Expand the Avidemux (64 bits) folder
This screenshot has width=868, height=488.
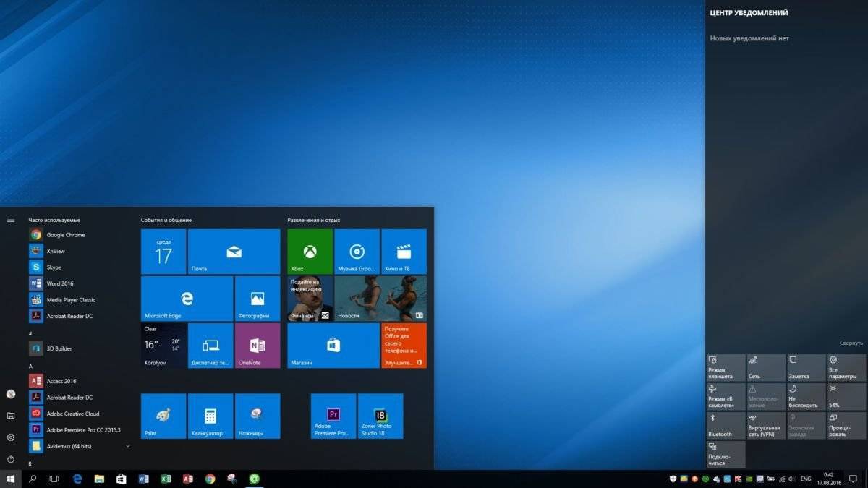point(128,446)
